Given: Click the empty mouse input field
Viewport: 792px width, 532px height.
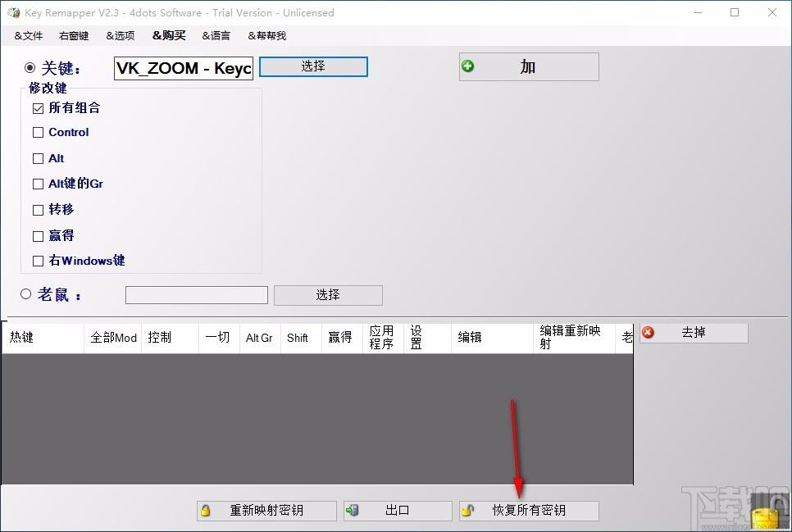Looking at the screenshot, I should 197,295.
